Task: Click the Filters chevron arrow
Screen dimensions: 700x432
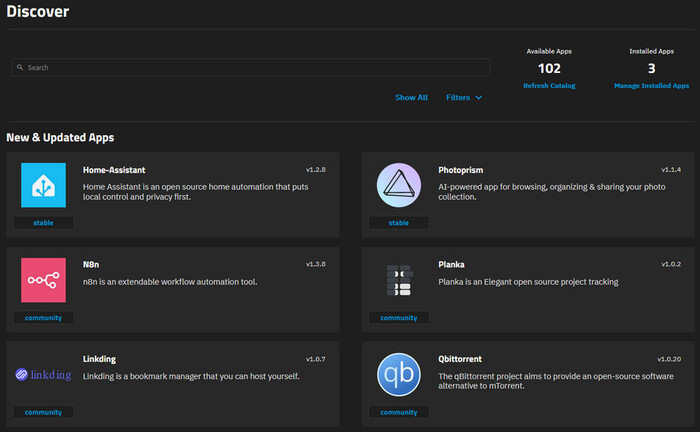Action: pos(479,98)
